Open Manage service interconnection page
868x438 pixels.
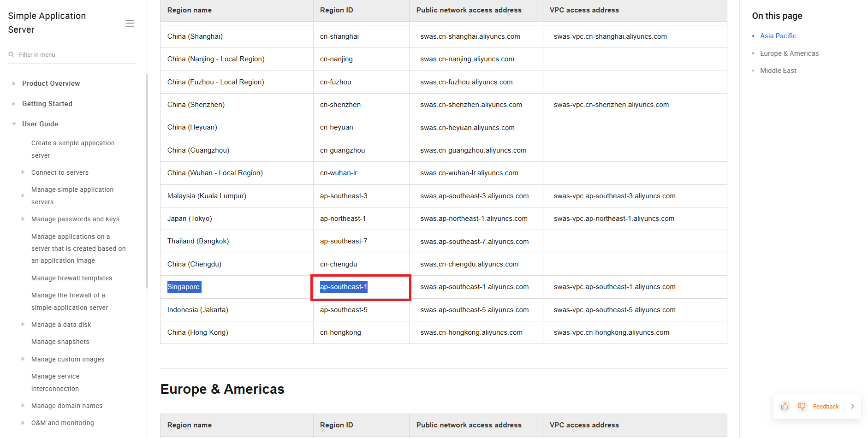pos(55,382)
